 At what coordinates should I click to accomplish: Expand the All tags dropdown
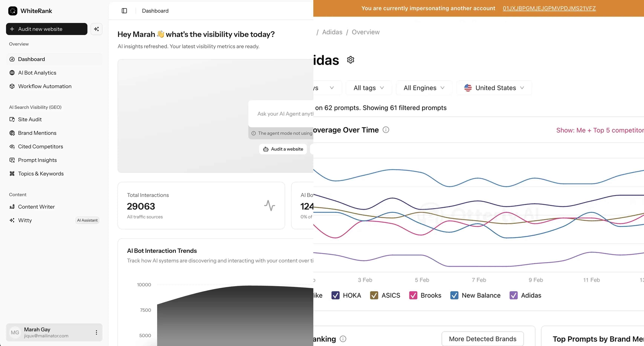click(x=369, y=88)
